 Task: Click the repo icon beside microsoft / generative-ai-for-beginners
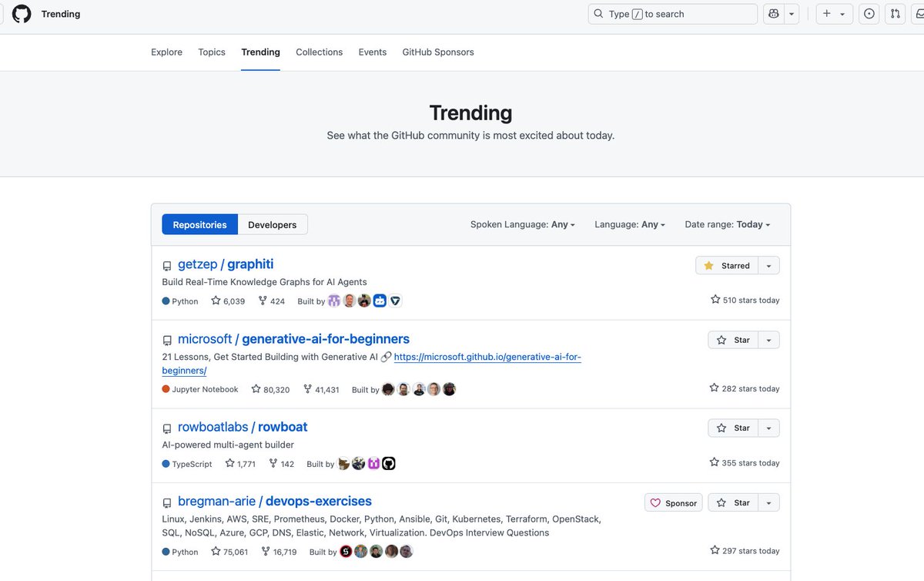point(167,341)
